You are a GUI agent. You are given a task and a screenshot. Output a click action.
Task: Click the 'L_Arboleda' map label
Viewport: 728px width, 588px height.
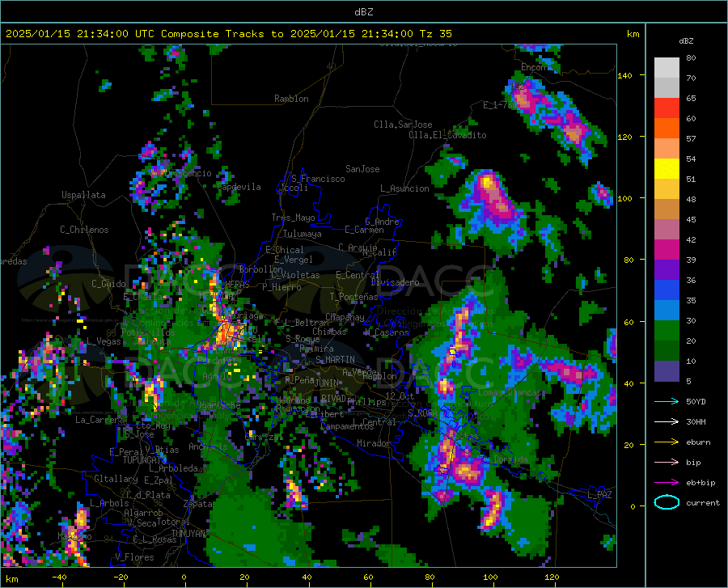[173, 468]
